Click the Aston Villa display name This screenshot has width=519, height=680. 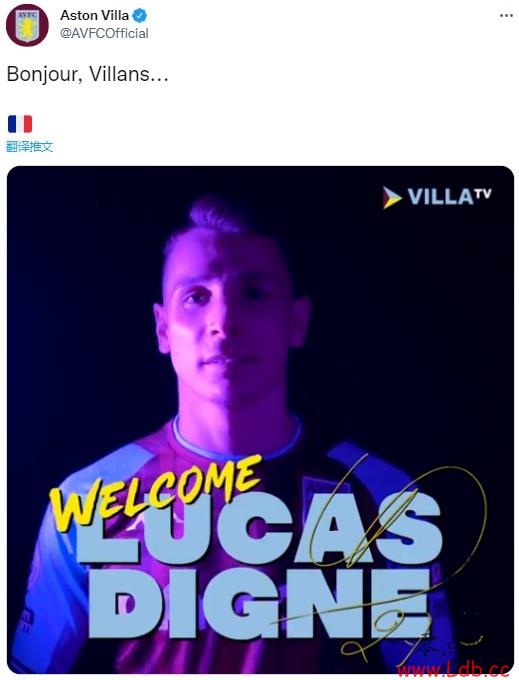coord(95,16)
